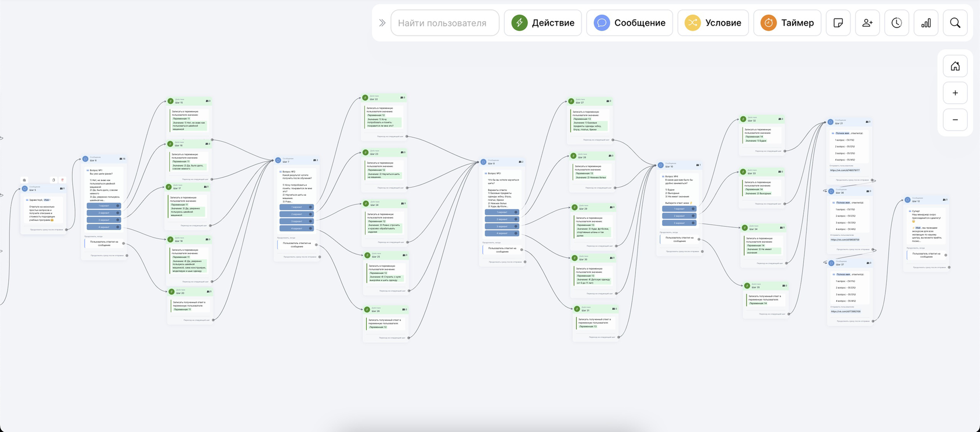Delete Шаг 5 using red trash icon
This screenshot has width=980, height=432.
62,180
